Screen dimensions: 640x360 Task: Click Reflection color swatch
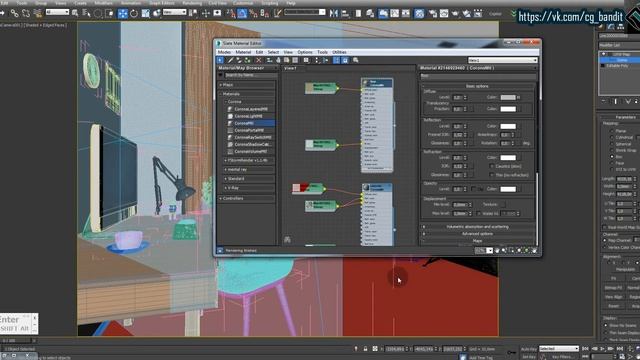click(508, 126)
